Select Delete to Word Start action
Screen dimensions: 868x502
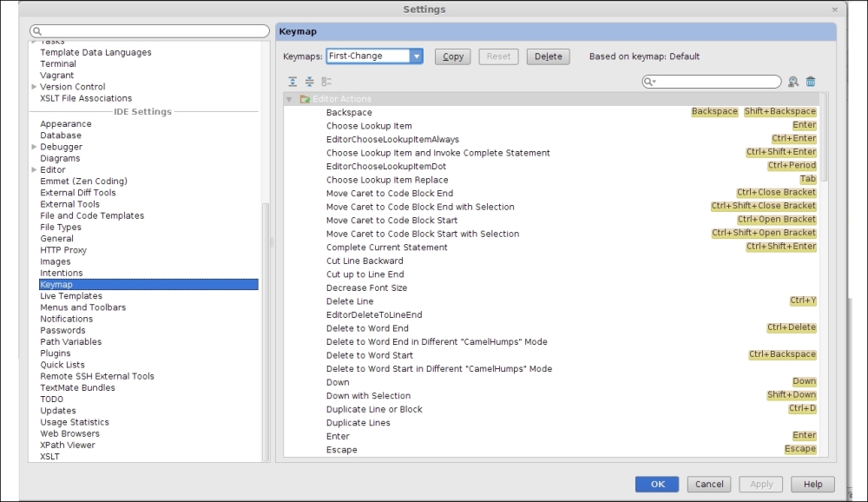[551, 355]
